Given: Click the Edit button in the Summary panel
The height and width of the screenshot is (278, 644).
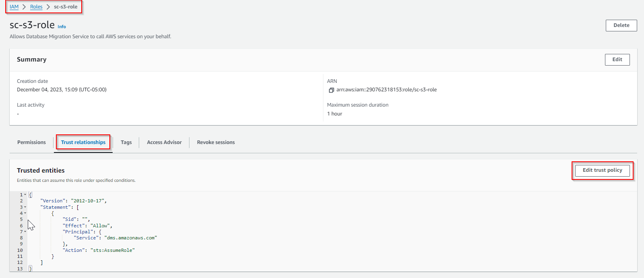Looking at the screenshot, I should pos(617,60).
